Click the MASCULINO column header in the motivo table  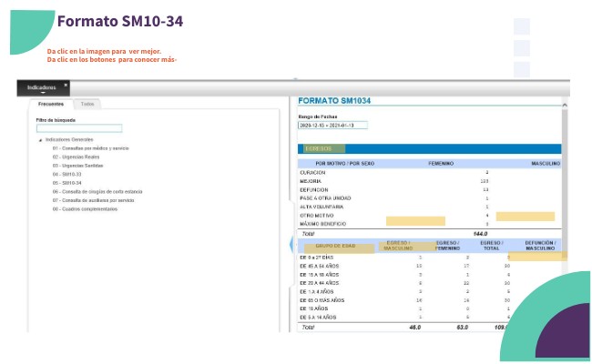tap(546, 163)
